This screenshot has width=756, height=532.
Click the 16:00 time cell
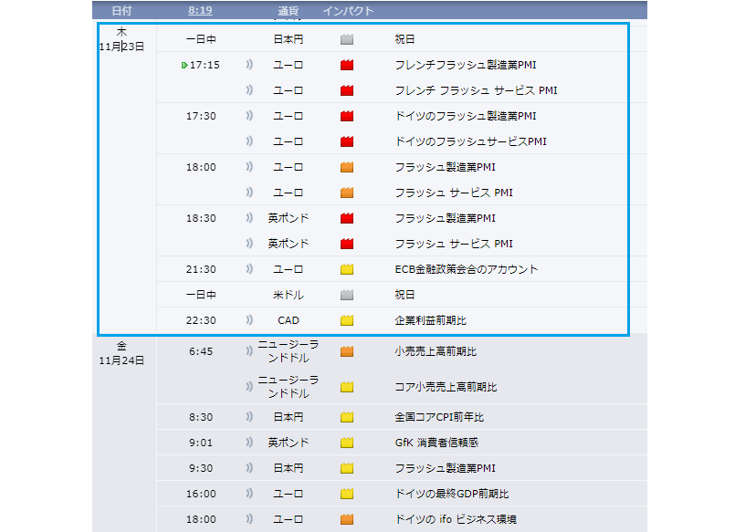tap(201, 494)
